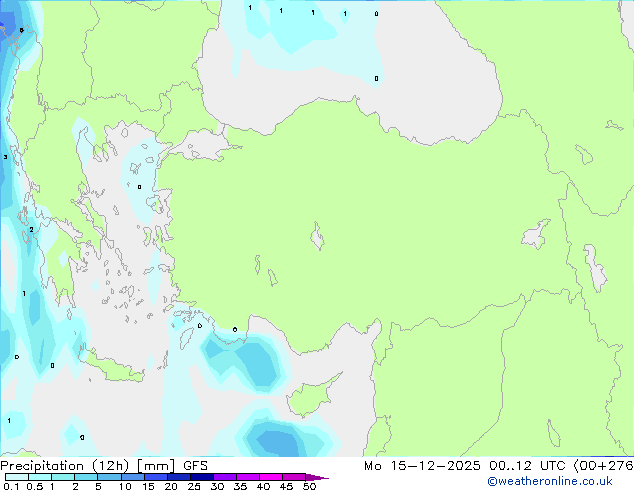Click the '50' legend scale label
The image size is (634, 490).
pos(309,486)
